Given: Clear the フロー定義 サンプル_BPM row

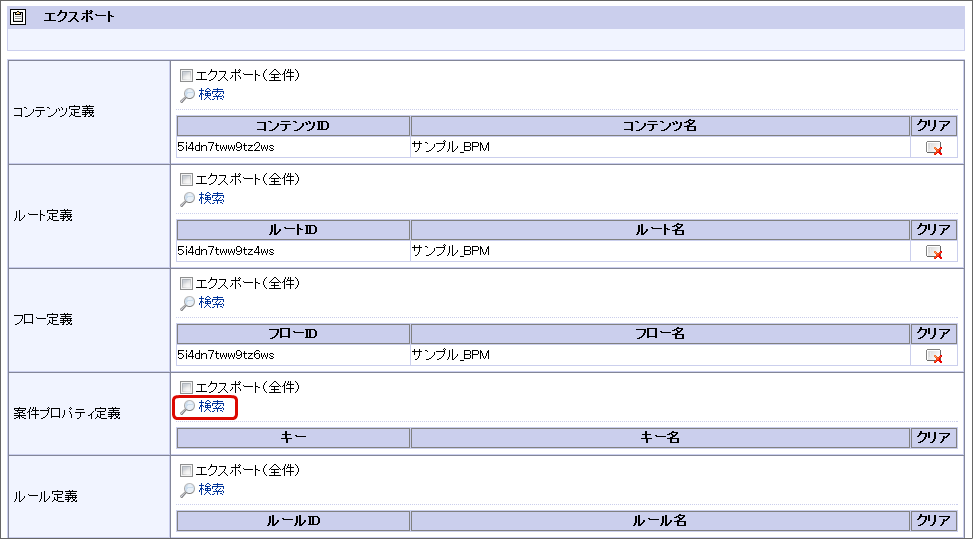Looking at the screenshot, I should [933, 356].
